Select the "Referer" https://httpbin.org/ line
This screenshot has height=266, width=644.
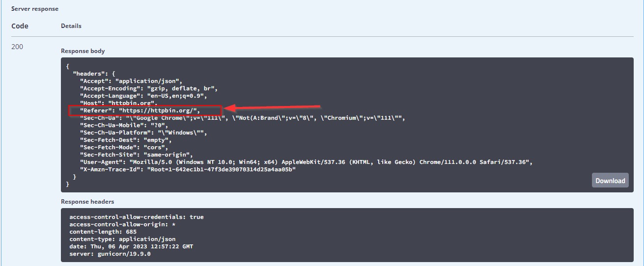pyautogui.click(x=140, y=110)
